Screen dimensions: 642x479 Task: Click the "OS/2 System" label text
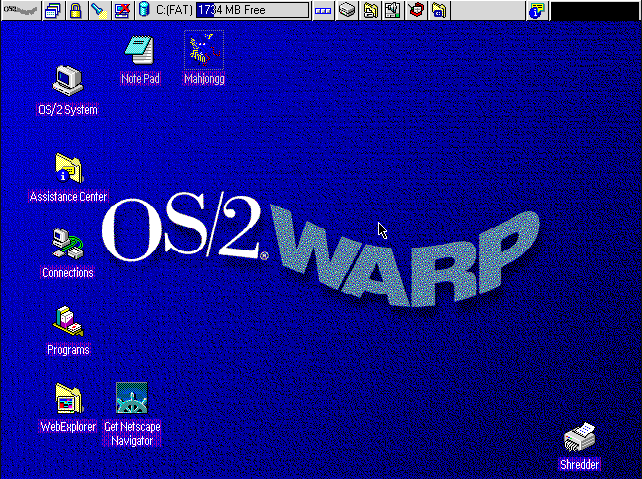point(68,110)
